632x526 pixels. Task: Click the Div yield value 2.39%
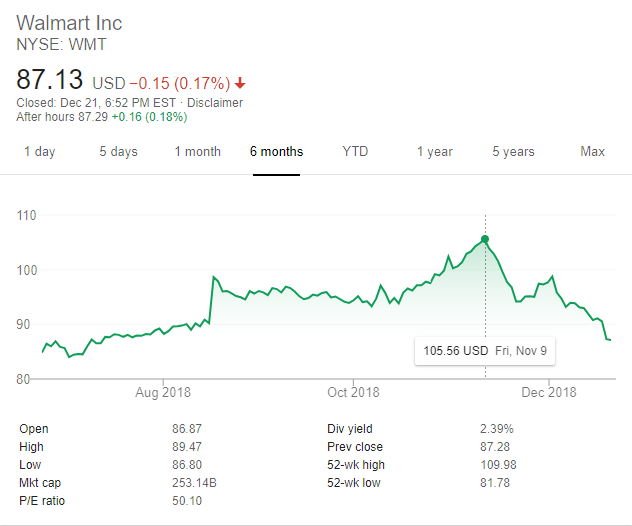[x=499, y=429]
